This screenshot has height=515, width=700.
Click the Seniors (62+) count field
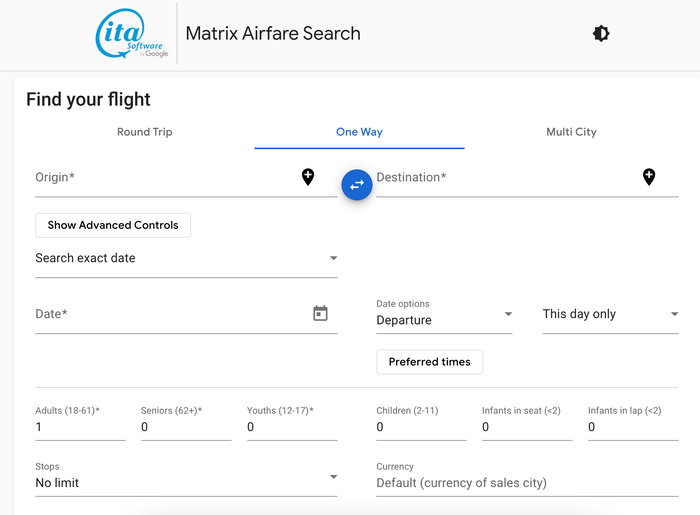point(186,422)
